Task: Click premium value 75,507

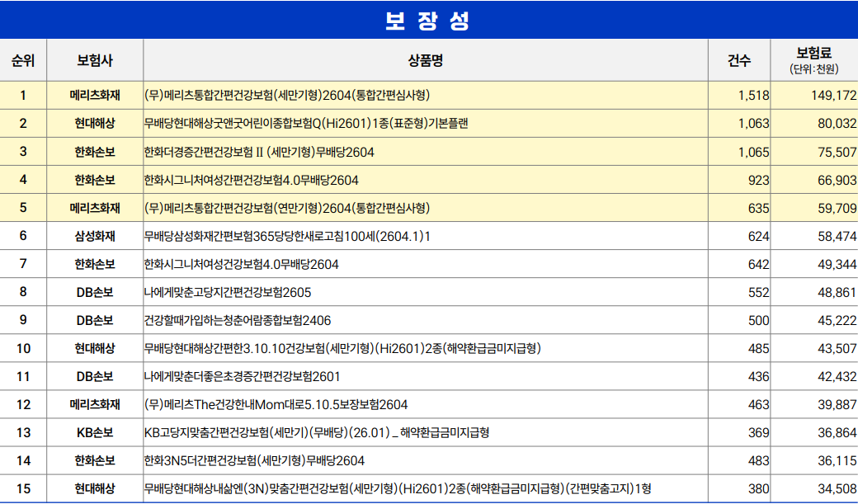Action: [837, 152]
